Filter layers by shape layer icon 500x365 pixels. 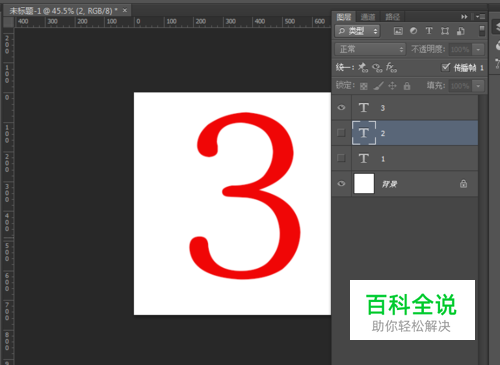pos(445,31)
